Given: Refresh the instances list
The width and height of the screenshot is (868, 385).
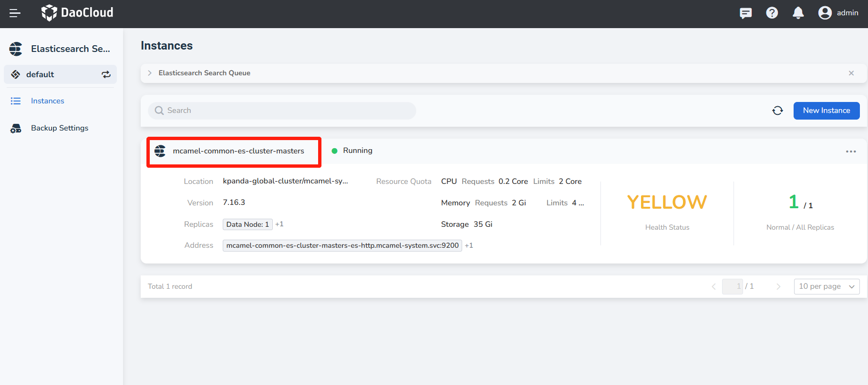Looking at the screenshot, I should [x=777, y=111].
